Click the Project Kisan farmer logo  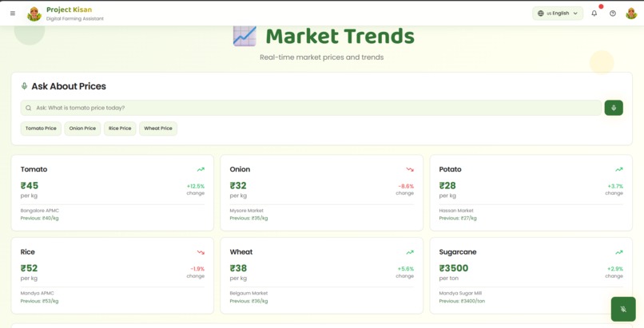pos(34,14)
